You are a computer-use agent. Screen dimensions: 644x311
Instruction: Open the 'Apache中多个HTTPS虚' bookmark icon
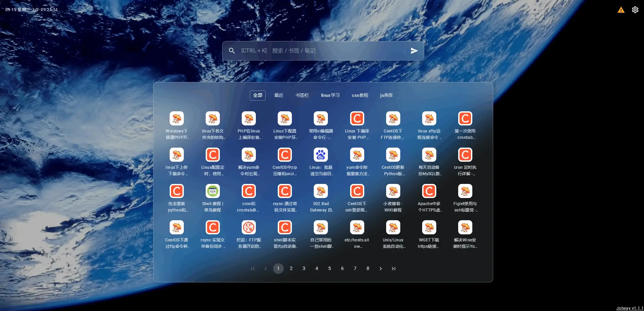coord(429,191)
